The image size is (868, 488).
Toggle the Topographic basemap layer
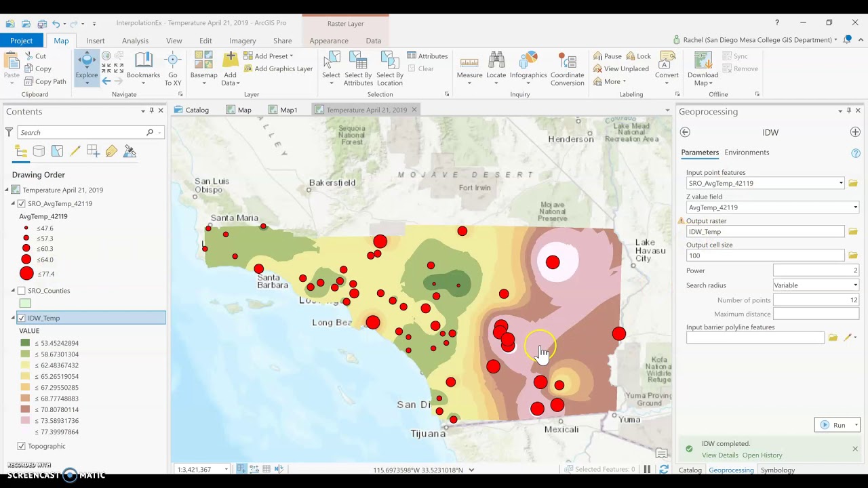pos(22,446)
